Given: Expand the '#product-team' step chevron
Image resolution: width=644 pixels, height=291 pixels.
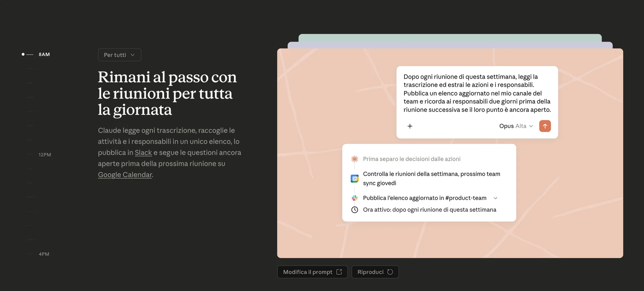Looking at the screenshot, I should pos(495,198).
